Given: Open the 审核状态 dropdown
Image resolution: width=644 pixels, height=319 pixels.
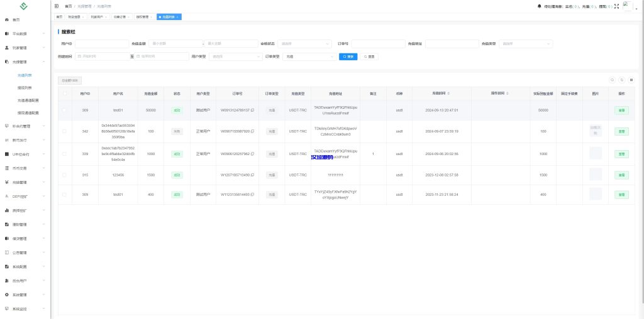Looking at the screenshot, I should (x=304, y=44).
